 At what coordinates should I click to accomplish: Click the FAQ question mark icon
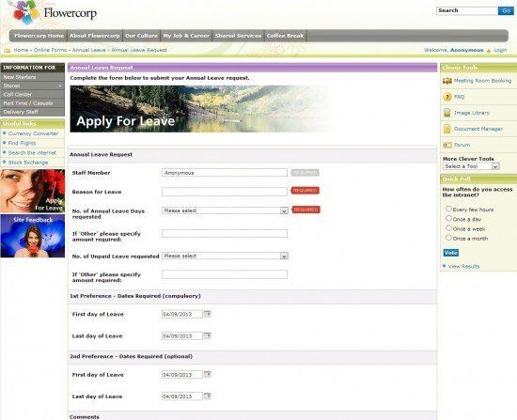[447, 97]
